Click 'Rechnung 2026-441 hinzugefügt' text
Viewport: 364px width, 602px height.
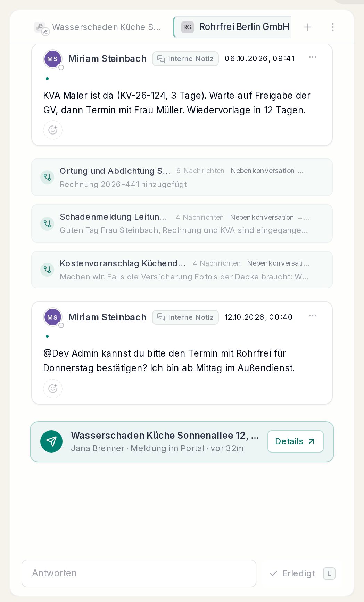pyautogui.click(x=123, y=184)
